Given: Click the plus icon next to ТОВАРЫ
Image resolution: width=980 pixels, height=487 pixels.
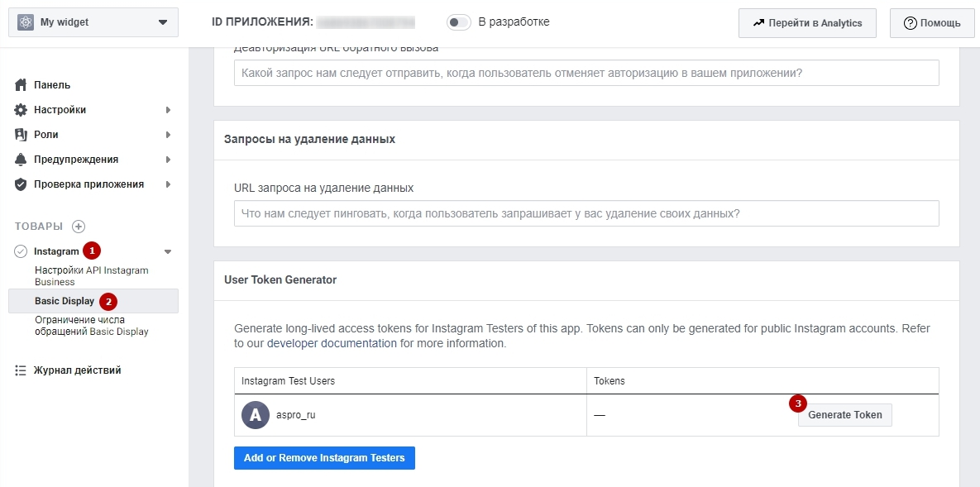Looking at the screenshot, I should tap(79, 227).
